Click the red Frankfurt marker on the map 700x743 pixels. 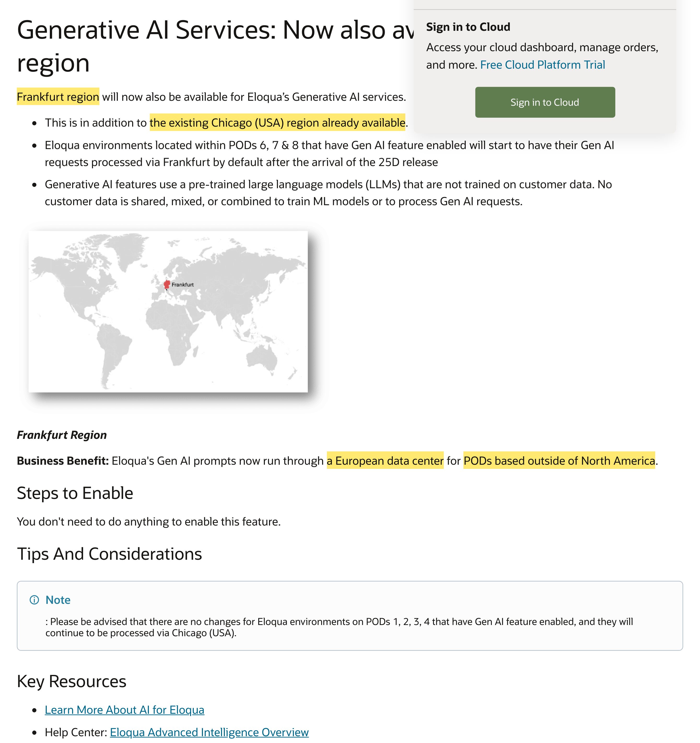(167, 285)
